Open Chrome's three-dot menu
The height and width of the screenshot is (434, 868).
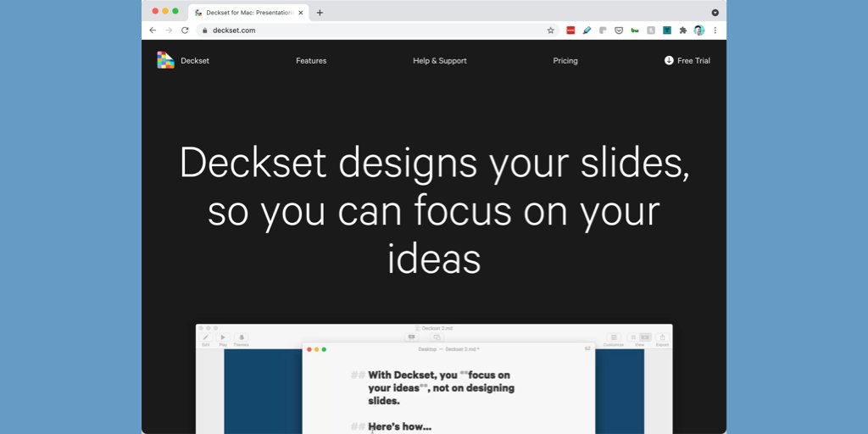(x=715, y=31)
